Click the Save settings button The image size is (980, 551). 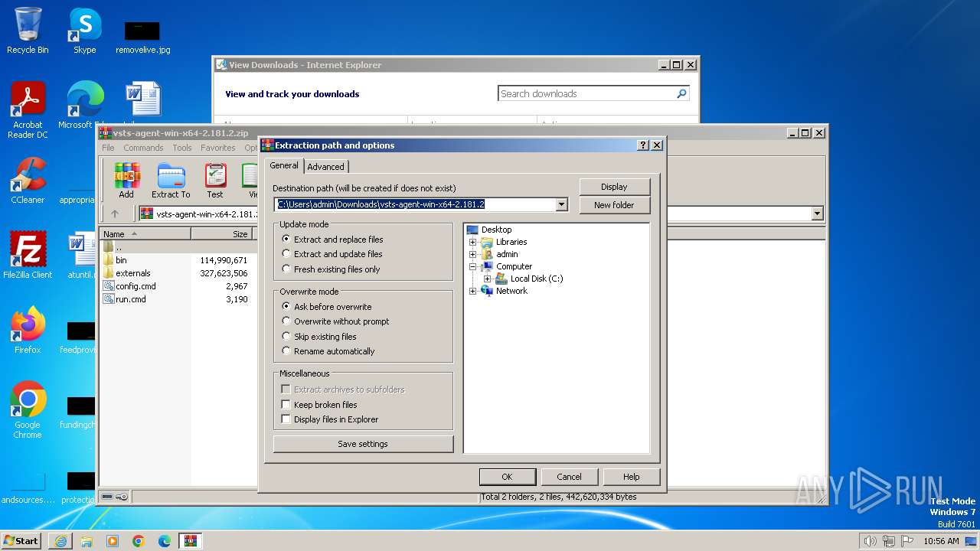(363, 444)
